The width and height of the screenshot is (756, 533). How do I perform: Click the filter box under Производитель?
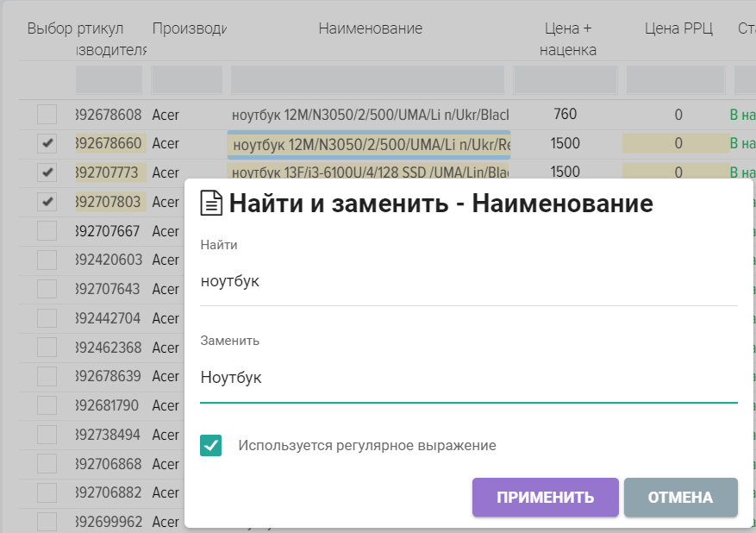187,80
